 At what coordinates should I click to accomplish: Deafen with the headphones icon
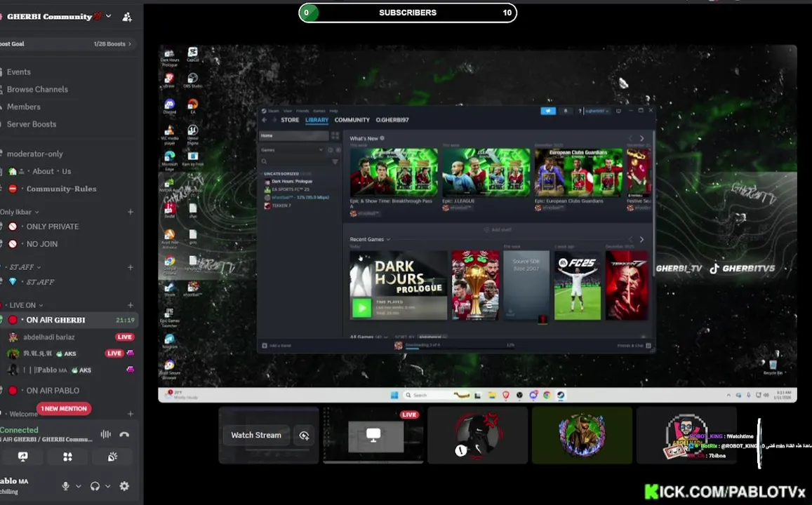pos(95,486)
